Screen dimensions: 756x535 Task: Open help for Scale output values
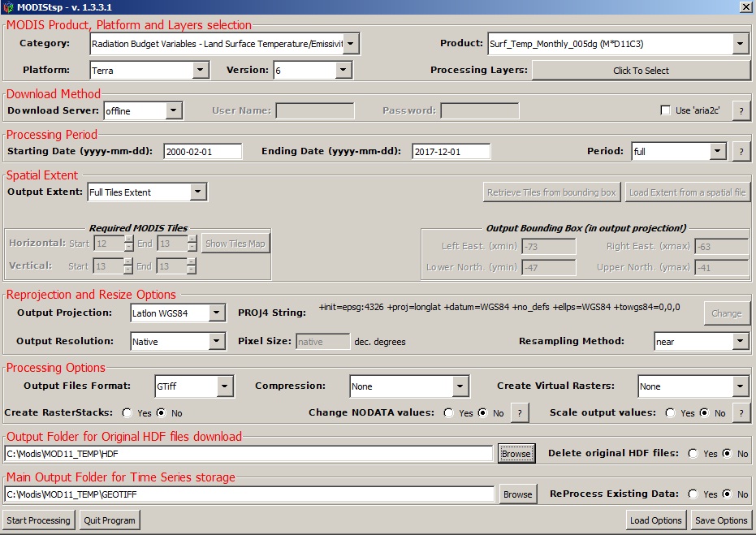741,412
